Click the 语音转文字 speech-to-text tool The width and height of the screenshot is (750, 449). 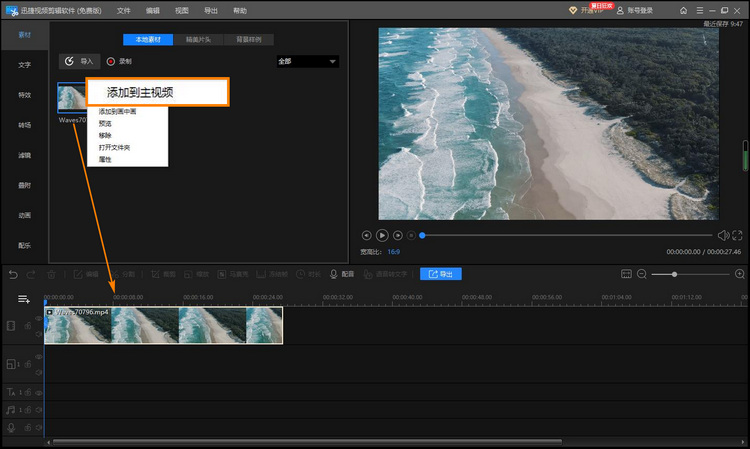[x=385, y=274]
